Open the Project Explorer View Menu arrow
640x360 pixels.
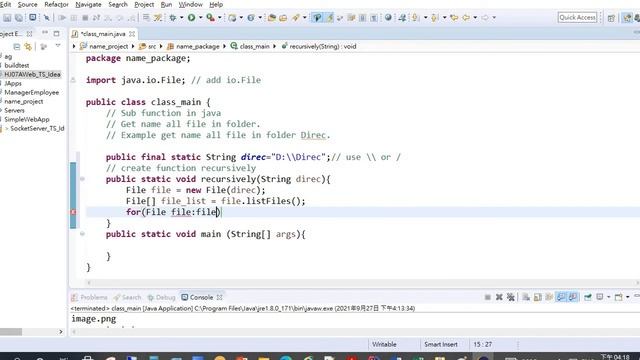(58, 46)
